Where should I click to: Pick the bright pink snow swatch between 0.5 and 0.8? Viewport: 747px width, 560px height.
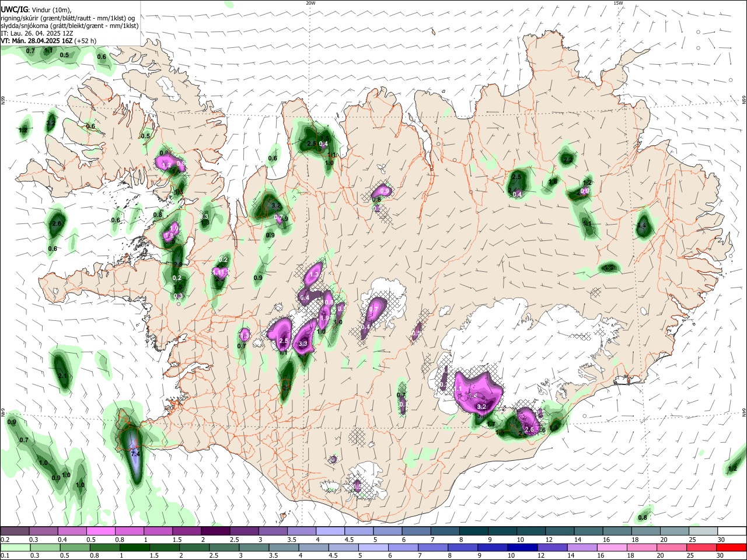[x=101, y=531]
